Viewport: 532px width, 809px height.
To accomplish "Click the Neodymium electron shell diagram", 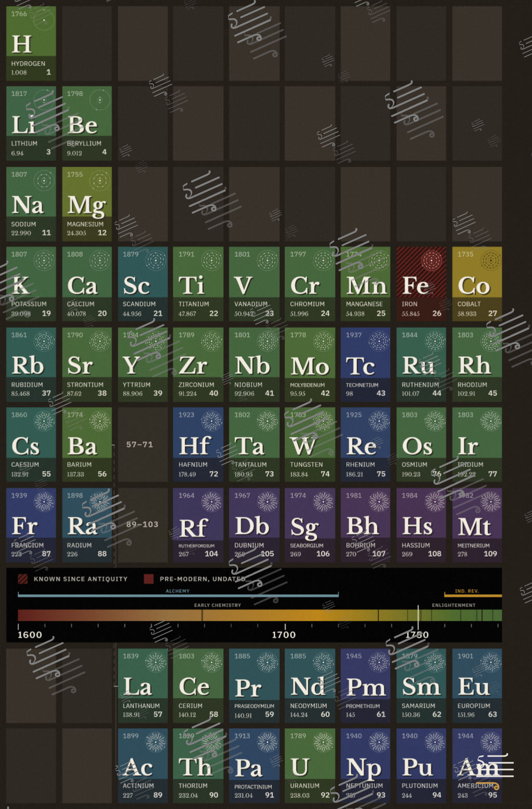I will pos(323,662).
